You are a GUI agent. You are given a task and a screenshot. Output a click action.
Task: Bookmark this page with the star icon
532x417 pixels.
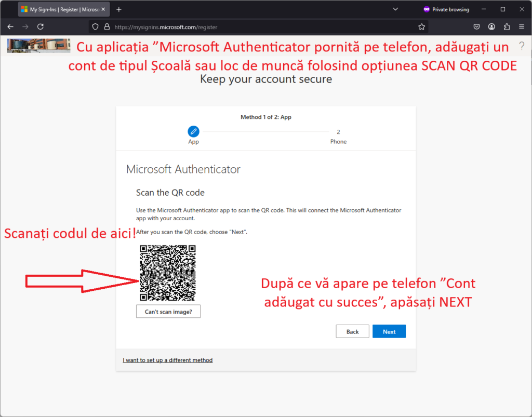tap(421, 27)
